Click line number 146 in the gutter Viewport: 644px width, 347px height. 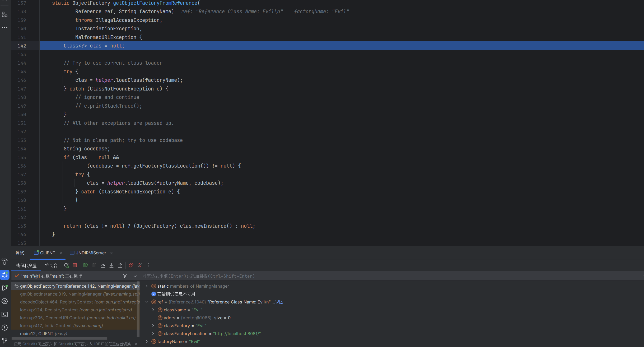point(22,80)
